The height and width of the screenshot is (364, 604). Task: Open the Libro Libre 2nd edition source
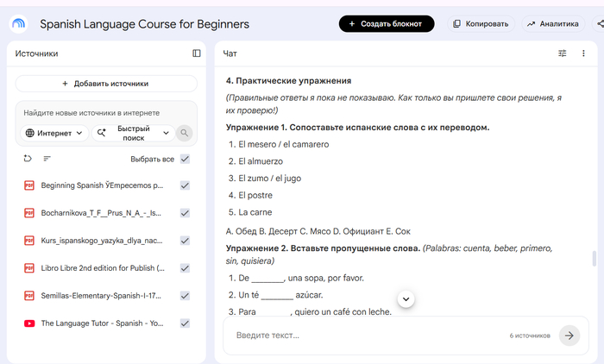coord(103,268)
